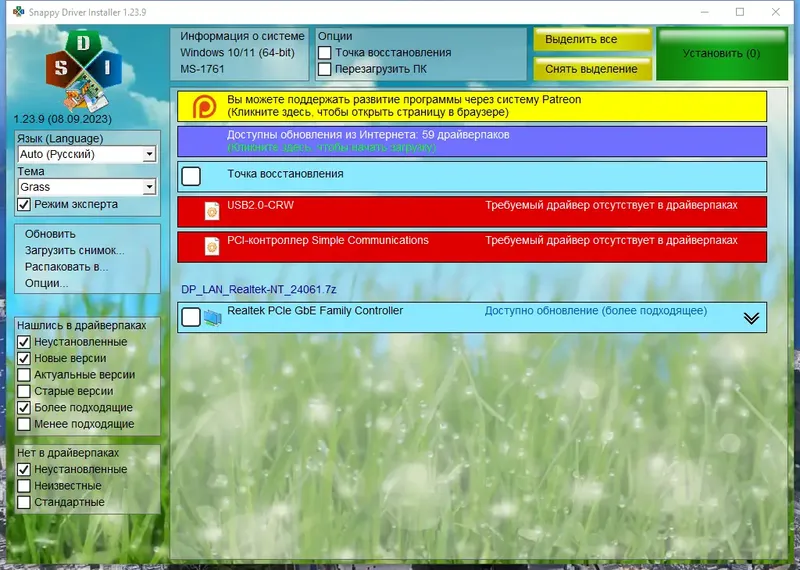This screenshot has height=570, width=800.
Task: Click the Информация о системе panel
Action: click(x=240, y=54)
